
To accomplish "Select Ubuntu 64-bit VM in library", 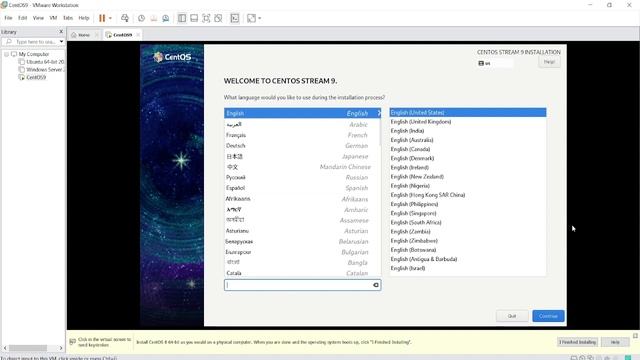I will (45, 62).
